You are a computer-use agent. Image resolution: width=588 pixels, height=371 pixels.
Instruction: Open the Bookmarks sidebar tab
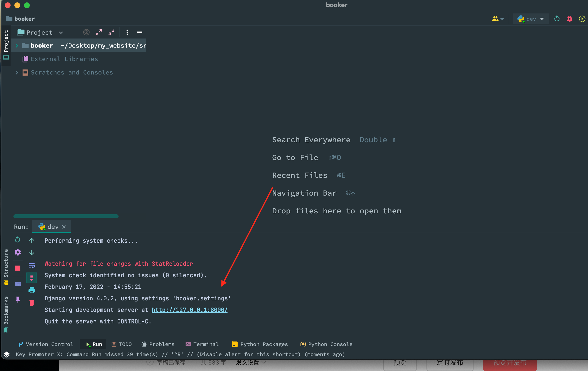coord(6,314)
